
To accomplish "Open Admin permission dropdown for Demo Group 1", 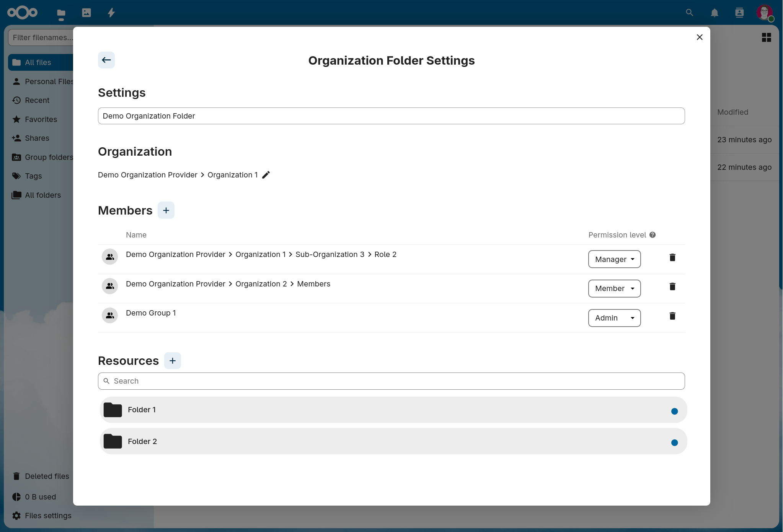I will pyautogui.click(x=614, y=318).
